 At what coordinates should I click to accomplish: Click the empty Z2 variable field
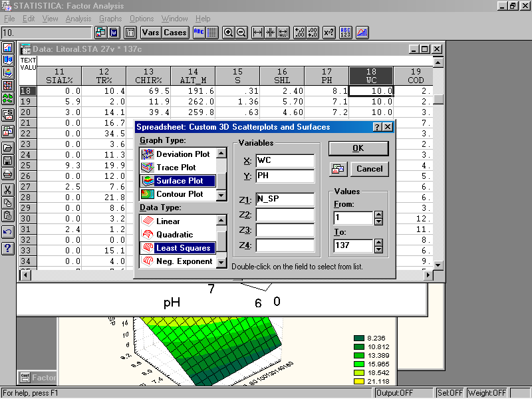click(x=285, y=215)
